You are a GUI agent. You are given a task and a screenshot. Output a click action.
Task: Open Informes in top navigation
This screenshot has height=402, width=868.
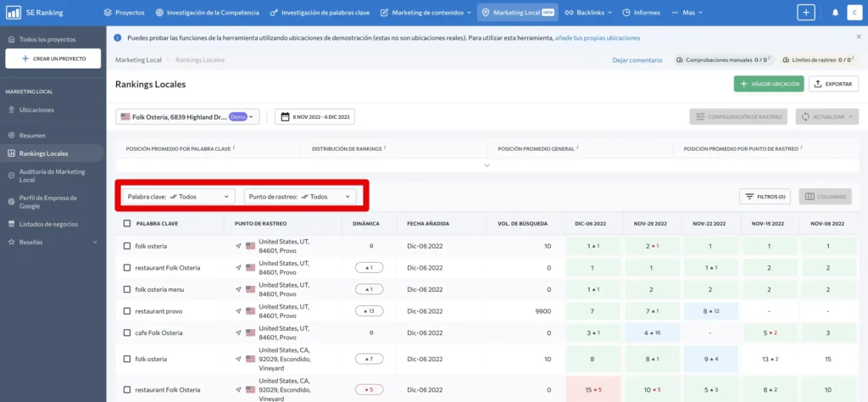coord(641,12)
